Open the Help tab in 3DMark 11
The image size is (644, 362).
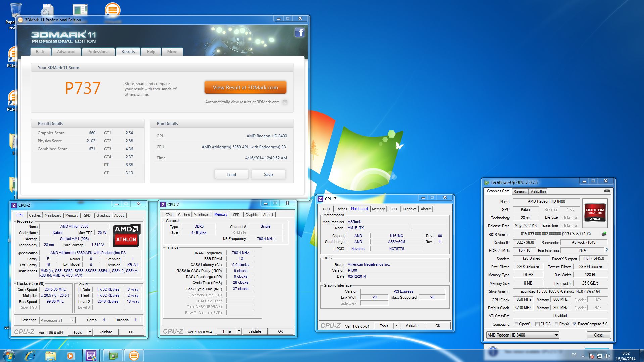click(x=151, y=52)
